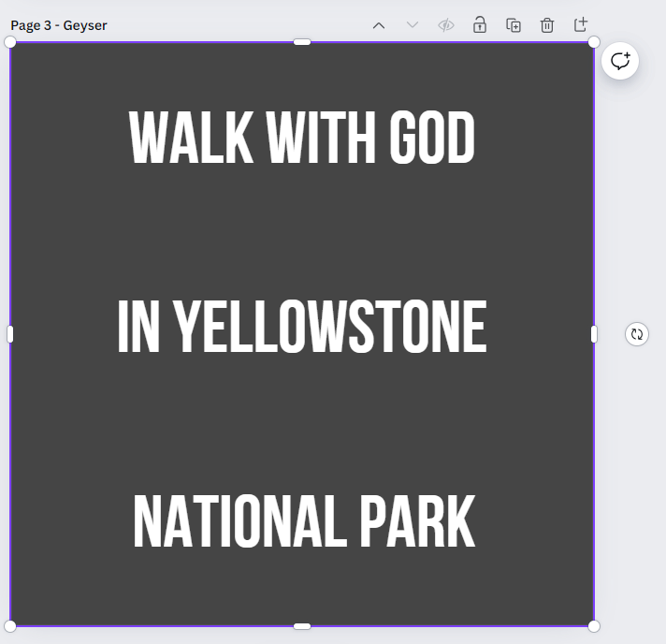Click the top-right corner resize handle
The height and width of the screenshot is (644, 666).
click(594, 42)
